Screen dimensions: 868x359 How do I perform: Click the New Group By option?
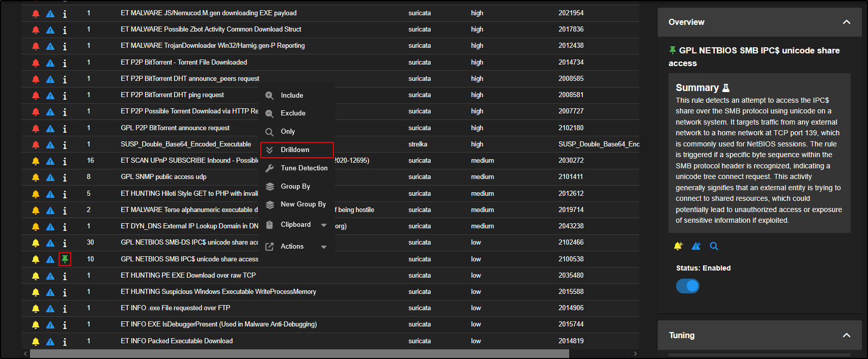pyautogui.click(x=303, y=204)
